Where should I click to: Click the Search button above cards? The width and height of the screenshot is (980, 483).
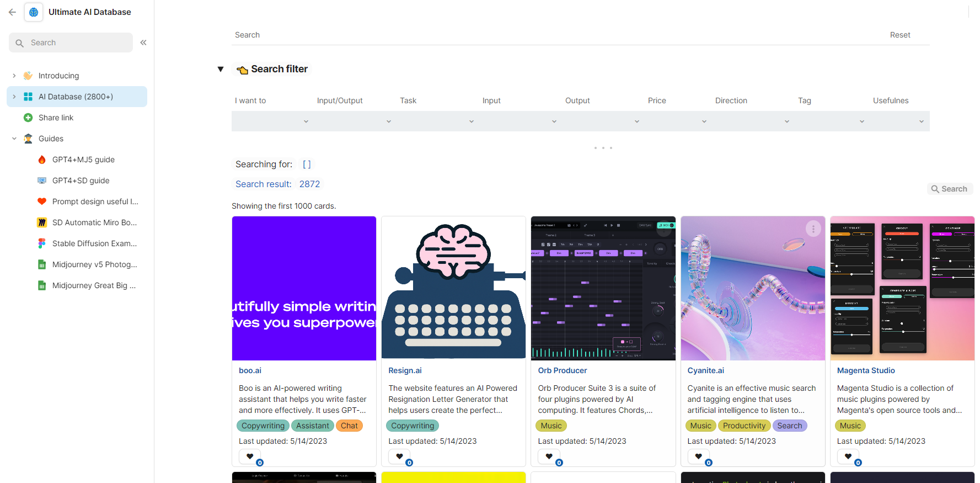[950, 189]
